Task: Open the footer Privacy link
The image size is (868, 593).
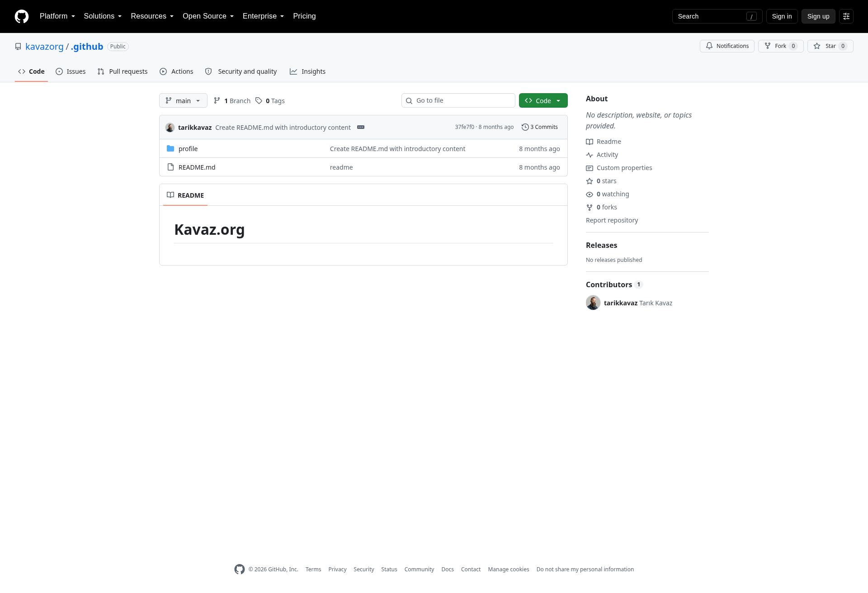Action: [x=337, y=569]
